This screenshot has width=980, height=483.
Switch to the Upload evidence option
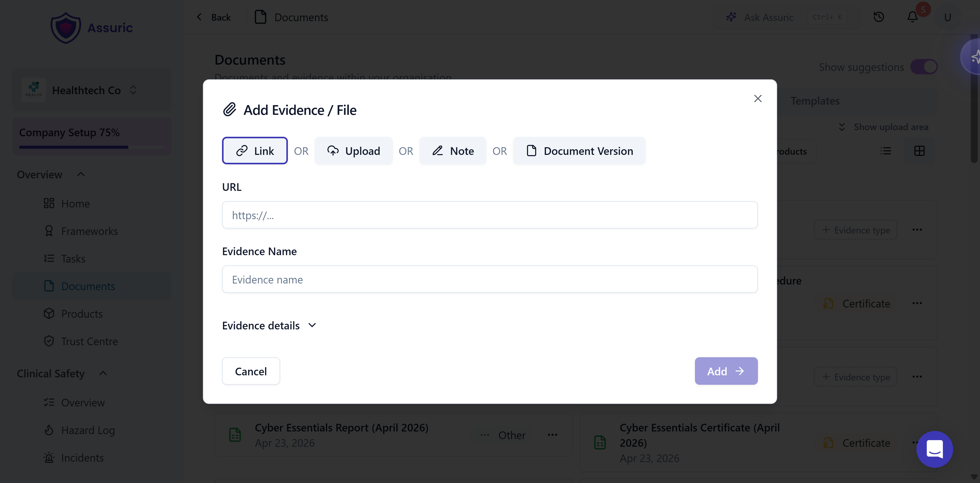click(x=353, y=151)
